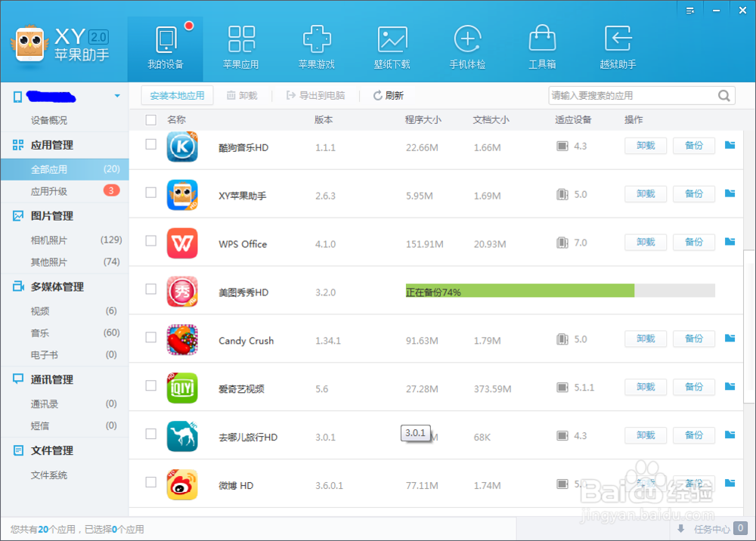Open folder icon for 酷狗音乐HD row
Viewport: 756px width, 541px height.
click(x=730, y=145)
